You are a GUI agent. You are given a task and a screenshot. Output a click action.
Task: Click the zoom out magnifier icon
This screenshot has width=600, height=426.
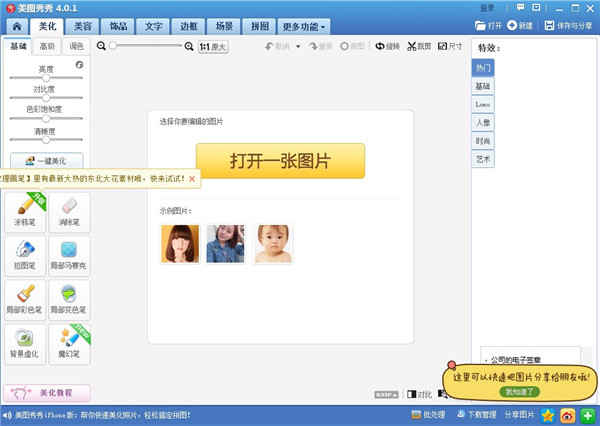pyautogui.click(x=101, y=46)
